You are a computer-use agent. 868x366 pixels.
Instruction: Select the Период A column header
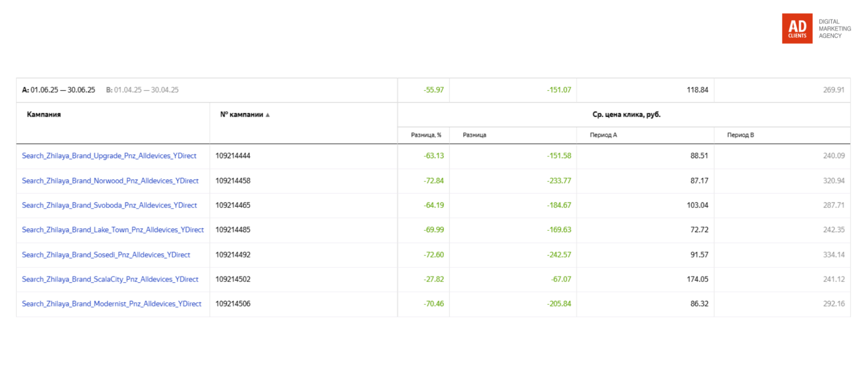(x=603, y=135)
